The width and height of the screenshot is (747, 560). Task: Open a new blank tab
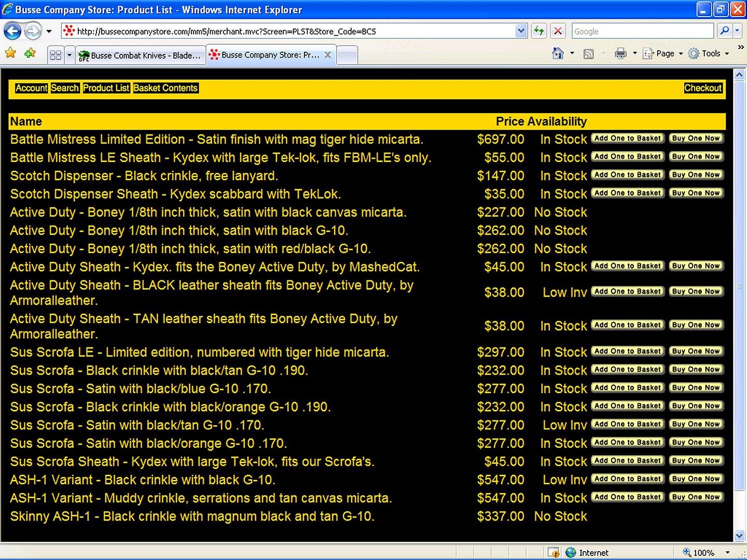coord(347,55)
